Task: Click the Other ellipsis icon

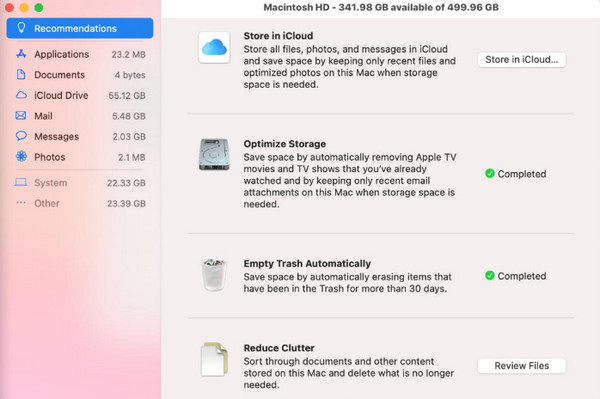Action: (21, 203)
